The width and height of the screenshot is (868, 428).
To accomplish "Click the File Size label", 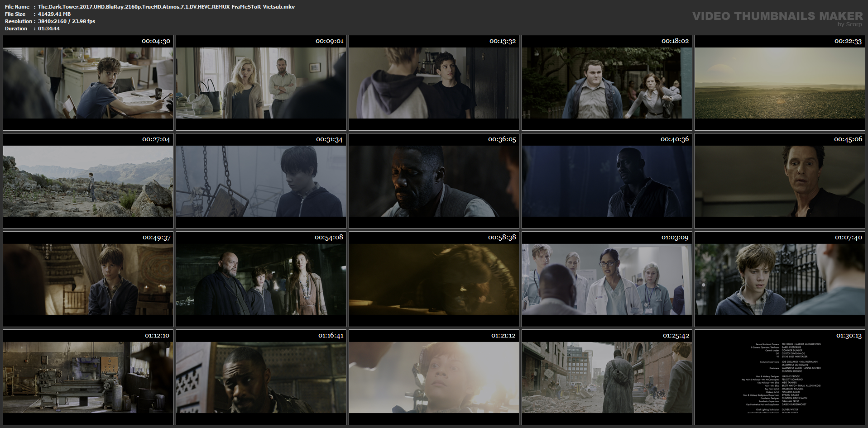I will click(15, 14).
